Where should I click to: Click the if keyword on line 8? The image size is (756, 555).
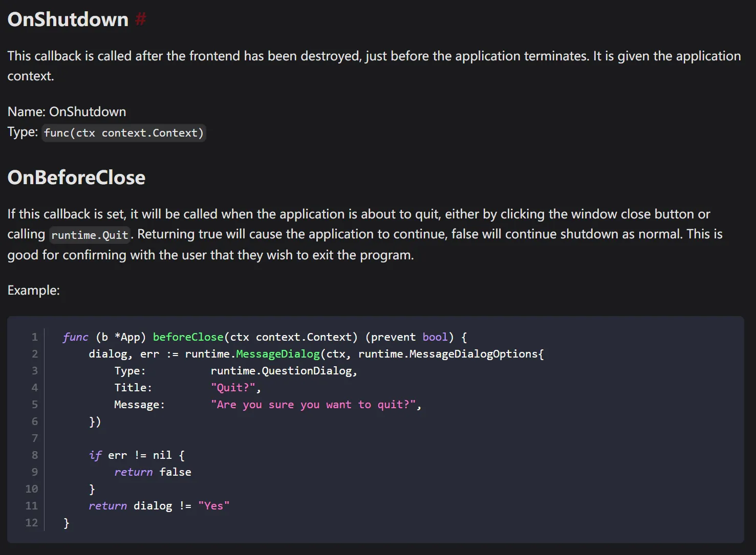(x=95, y=455)
